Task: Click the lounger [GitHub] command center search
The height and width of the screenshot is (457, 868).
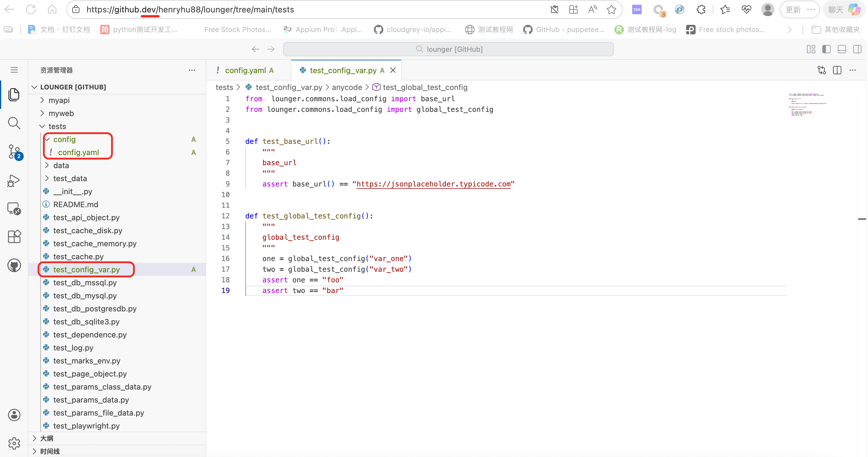Action: (448, 49)
